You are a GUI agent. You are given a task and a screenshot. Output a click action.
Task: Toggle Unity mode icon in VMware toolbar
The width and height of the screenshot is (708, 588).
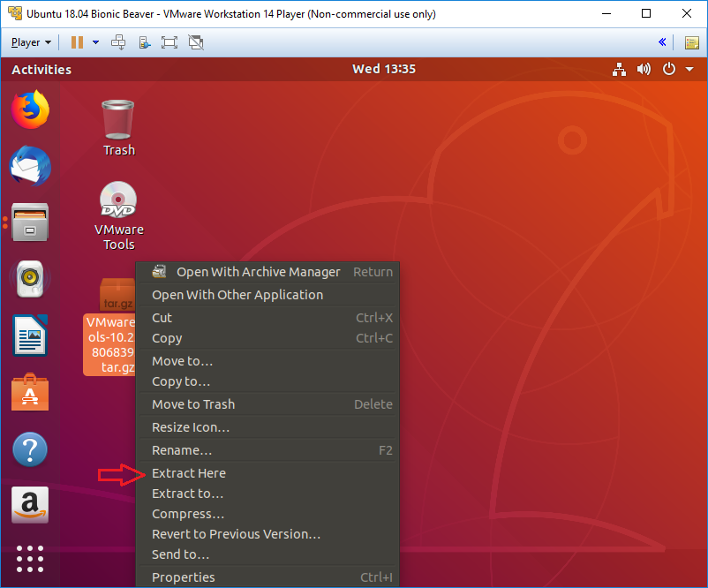(x=196, y=42)
